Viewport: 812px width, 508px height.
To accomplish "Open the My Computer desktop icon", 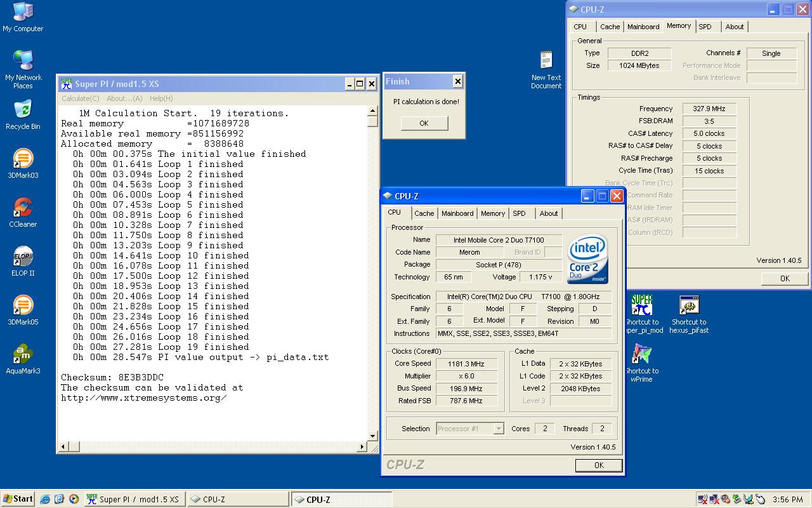I will 23,11.
